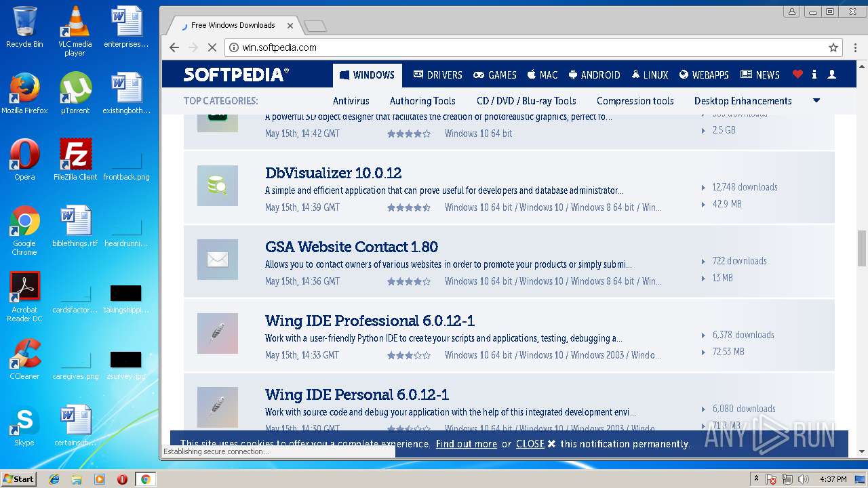Open the Recycle Bin desktop icon
This screenshot has height=488, width=868.
tap(24, 27)
